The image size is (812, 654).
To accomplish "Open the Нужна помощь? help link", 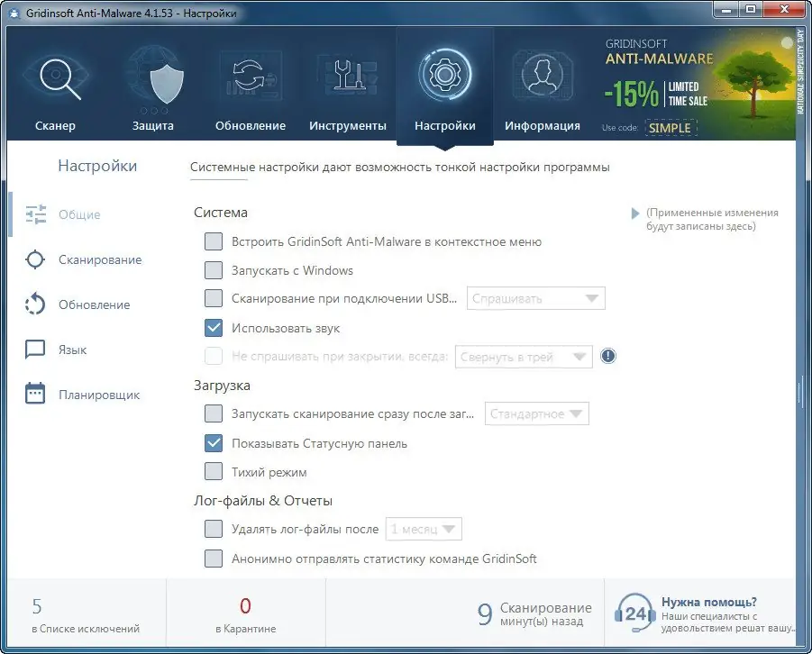I will click(709, 603).
